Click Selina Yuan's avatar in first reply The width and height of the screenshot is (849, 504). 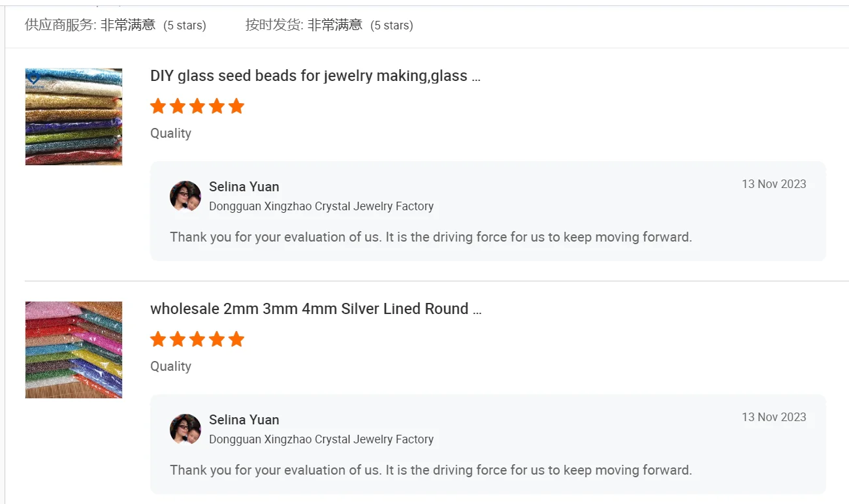[185, 196]
